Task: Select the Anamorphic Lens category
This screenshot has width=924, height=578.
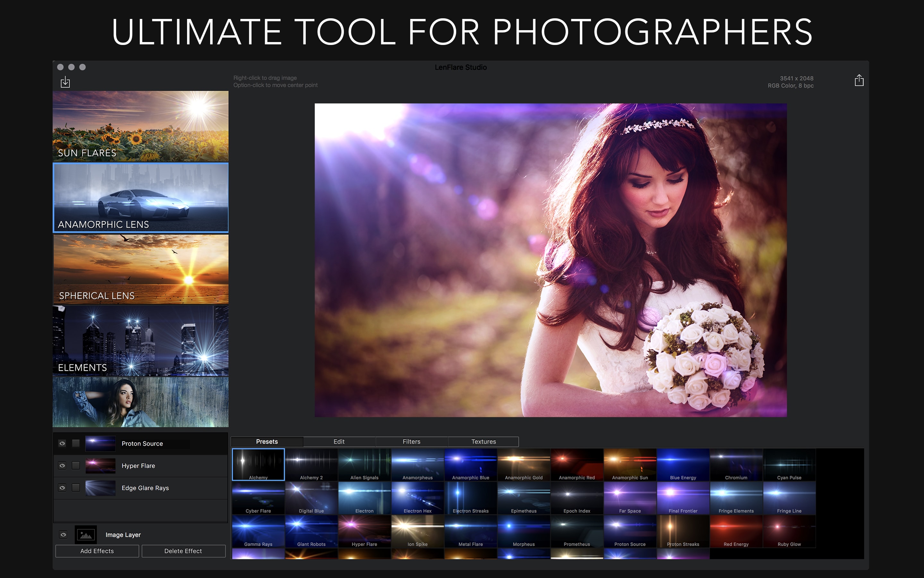Action: [141, 197]
